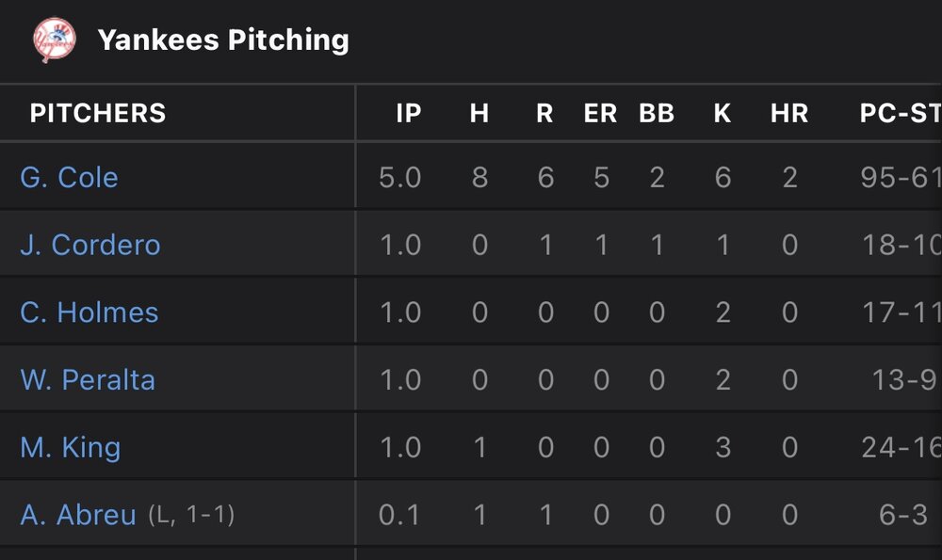Open G. Cole player link
Viewport: 942px width, 560px height.
click(x=69, y=177)
